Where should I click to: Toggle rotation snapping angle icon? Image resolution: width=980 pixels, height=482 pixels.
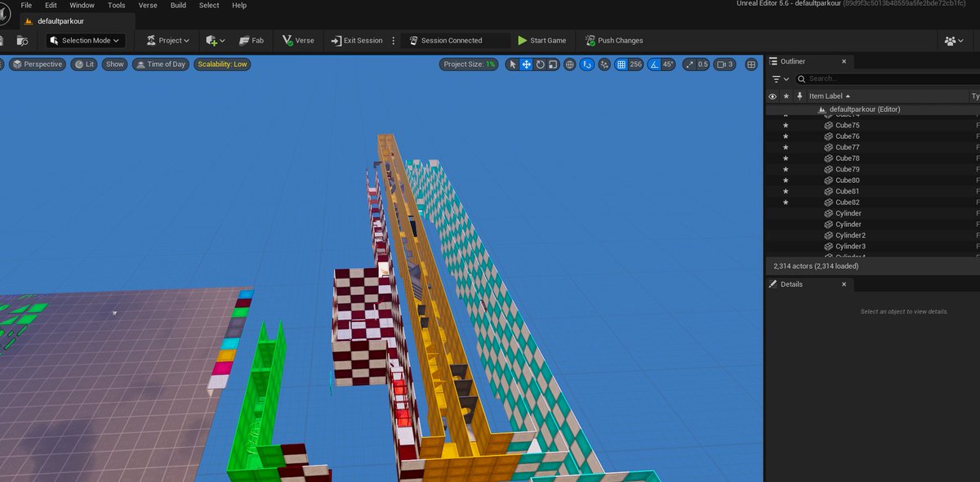654,64
